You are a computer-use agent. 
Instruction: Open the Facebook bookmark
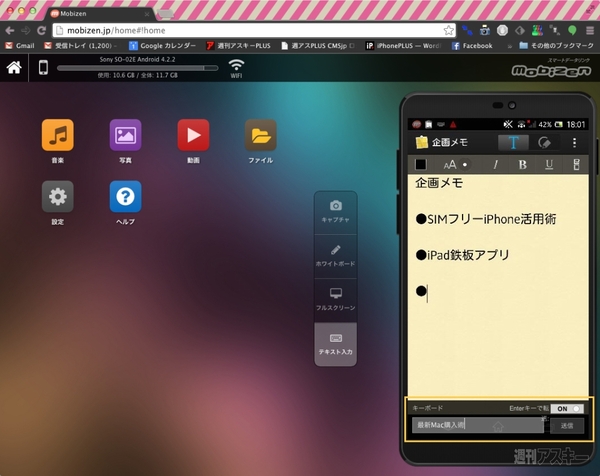(472, 46)
